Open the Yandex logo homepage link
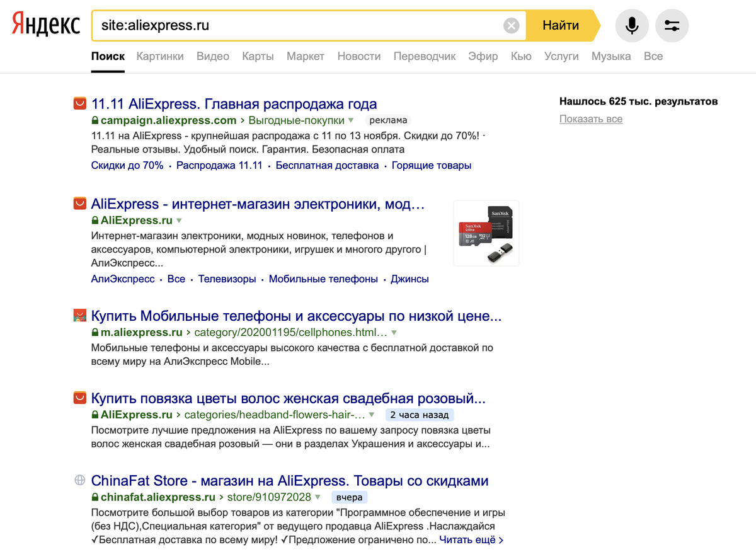The width and height of the screenshot is (756, 552). [47, 25]
